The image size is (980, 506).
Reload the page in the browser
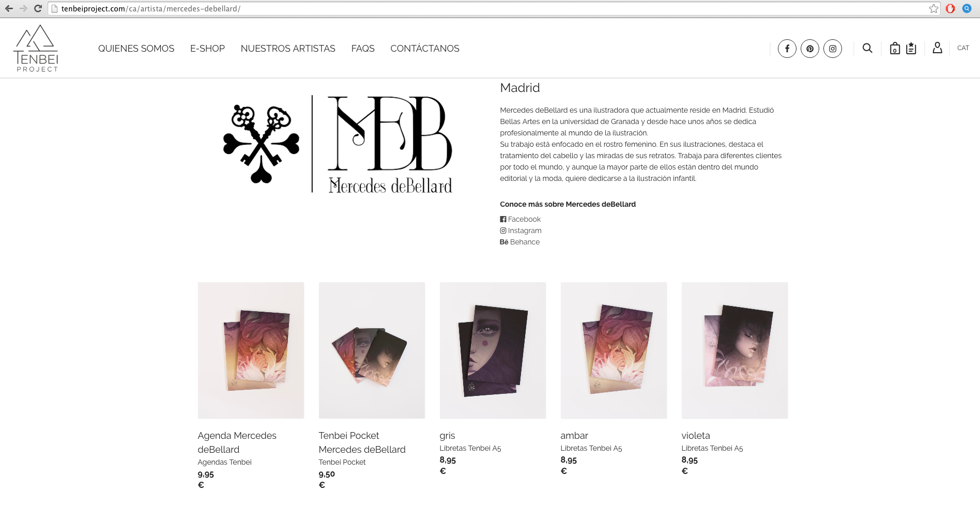pyautogui.click(x=38, y=8)
